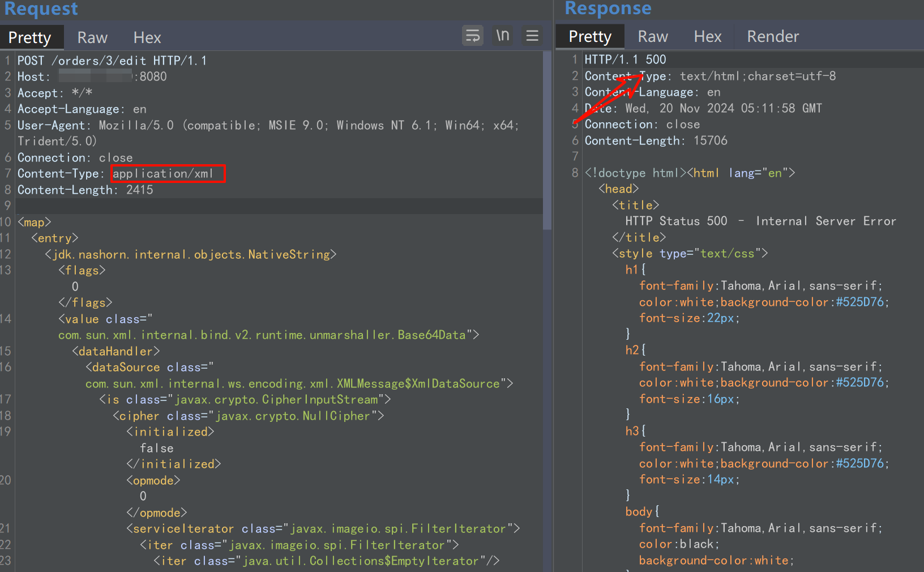
Task: Click the Base64Data class value line
Action: click(x=269, y=335)
